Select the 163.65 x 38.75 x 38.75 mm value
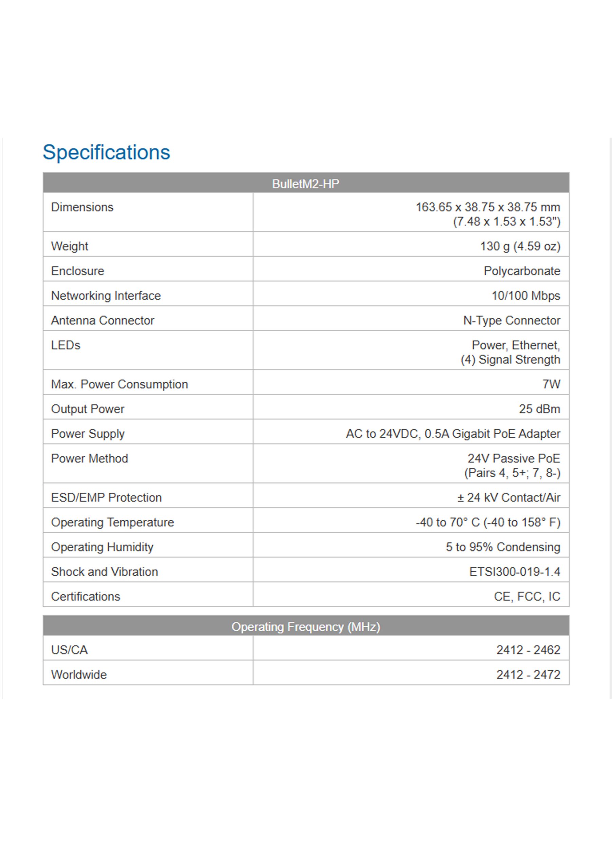614x868 pixels. (x=488, y=207)
